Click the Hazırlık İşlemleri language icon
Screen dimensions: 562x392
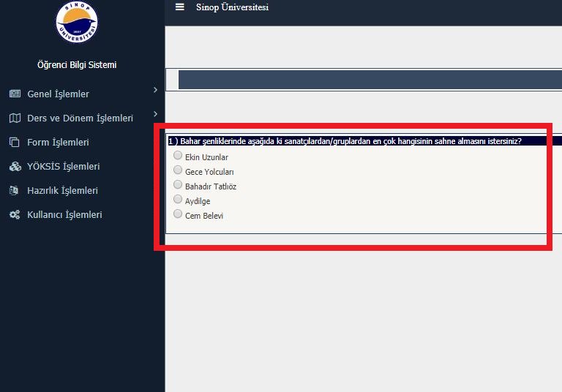[14, 190]
